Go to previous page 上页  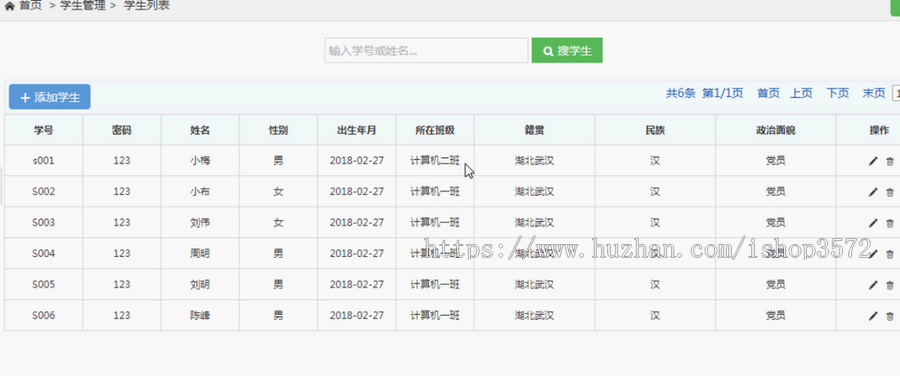[x=801, y=94]
